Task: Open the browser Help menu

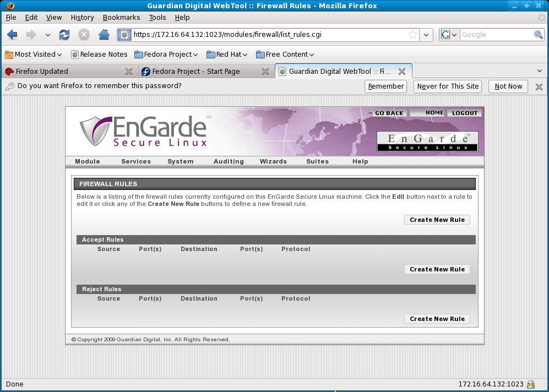Action: pyautogui.click(x=182, y=18)
